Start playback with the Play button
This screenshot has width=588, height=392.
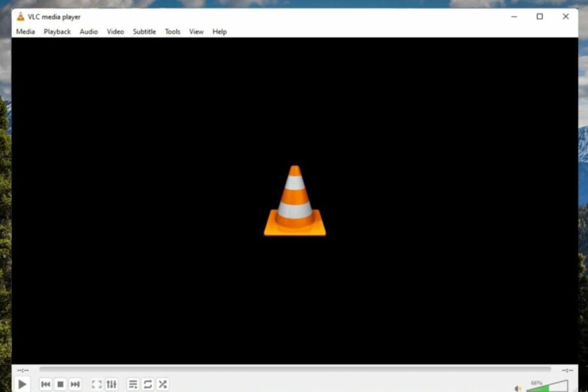click(22, 384)
